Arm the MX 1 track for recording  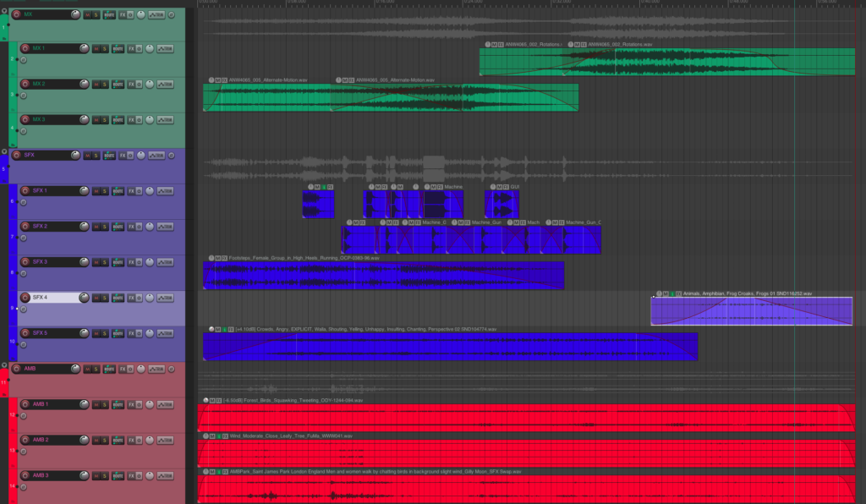[x=26, y=48]
